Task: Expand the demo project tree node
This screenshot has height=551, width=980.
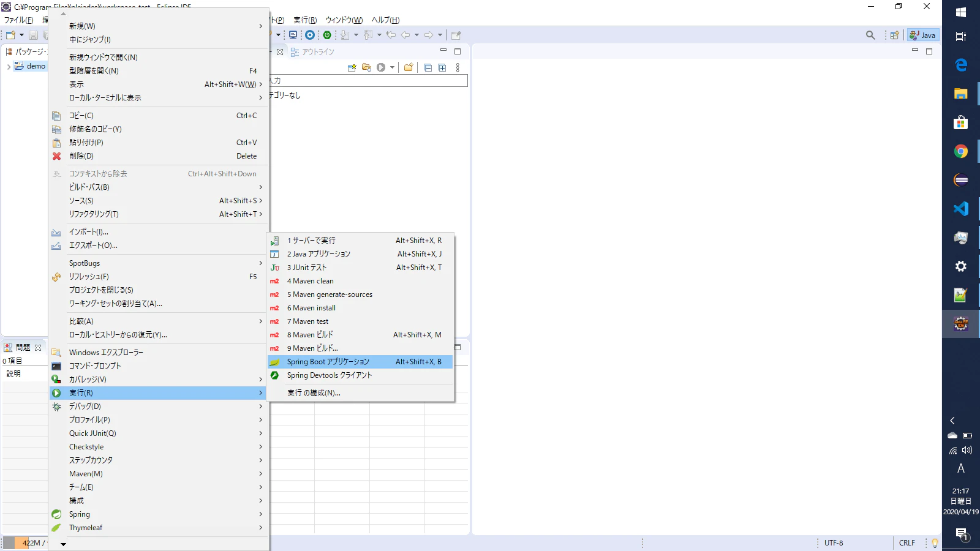Action: coord(9,66)
